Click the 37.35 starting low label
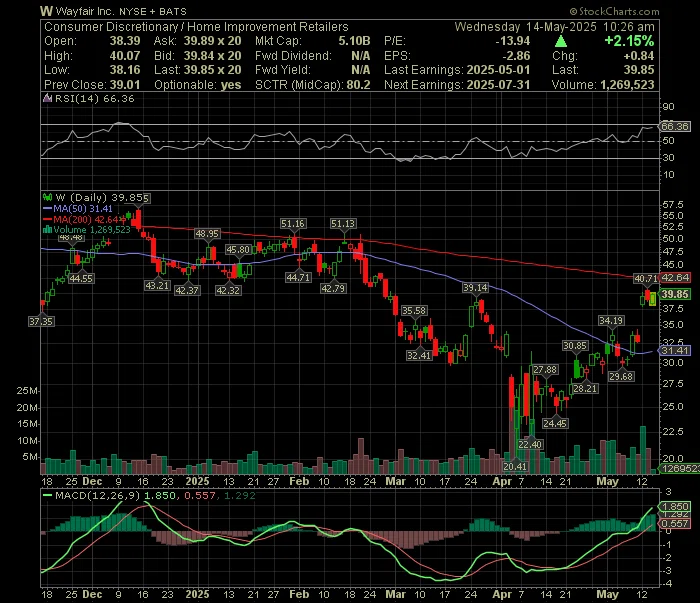Image resolution: width=700 pixels, height=603 pixels. click(41, 321)
